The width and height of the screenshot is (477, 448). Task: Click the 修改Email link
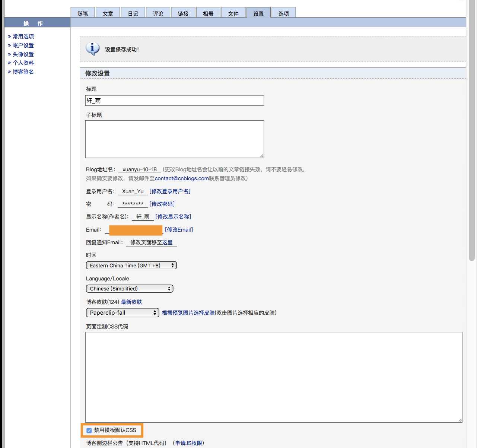pyautogui.click(x=179, y=230)
